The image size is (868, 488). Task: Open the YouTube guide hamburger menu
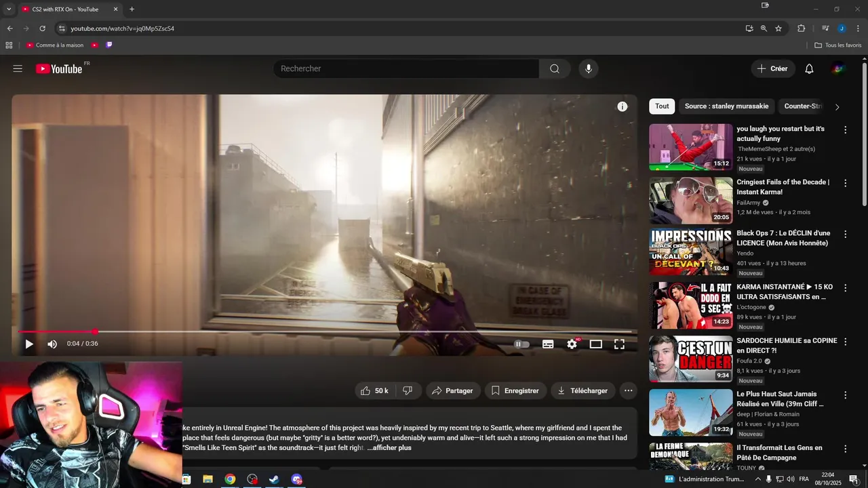(x=18, y=68)
